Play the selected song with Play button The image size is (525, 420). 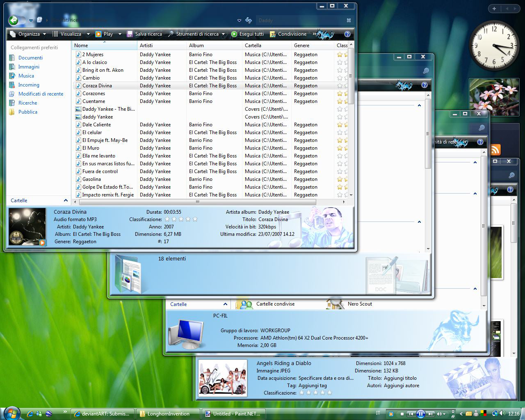point(104,34)
